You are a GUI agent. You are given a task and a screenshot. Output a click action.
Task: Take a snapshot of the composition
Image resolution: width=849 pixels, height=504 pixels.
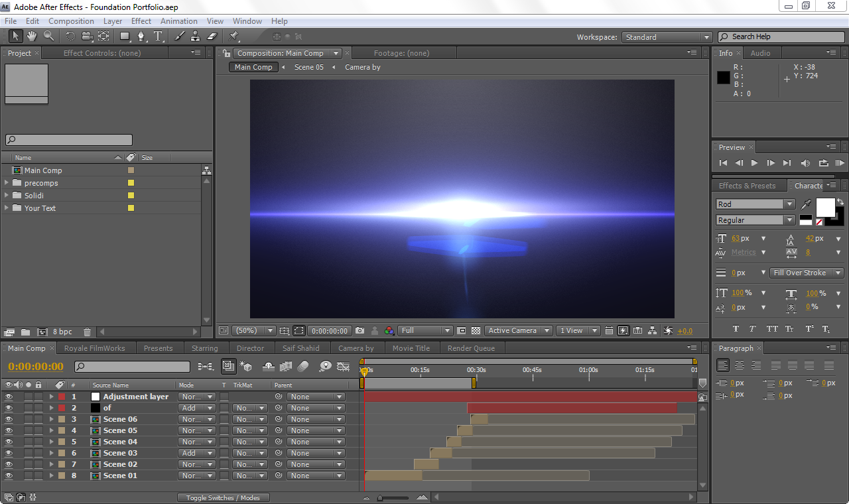click(359, 330)
